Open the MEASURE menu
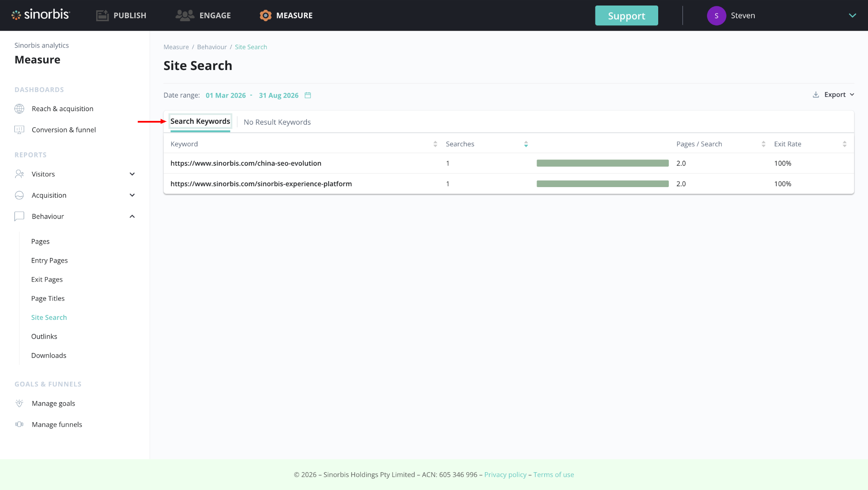Image resolution: width=868 pixels, height=490 pixels. pyautogui.click(x=286, y=16)
